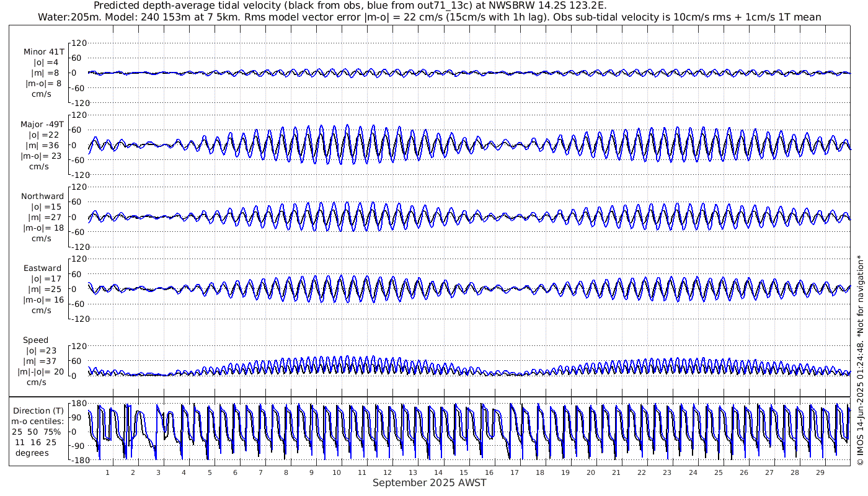Select the '|o| =23' Speed statistic
The image size is (868, 496).
pos(43,351)
